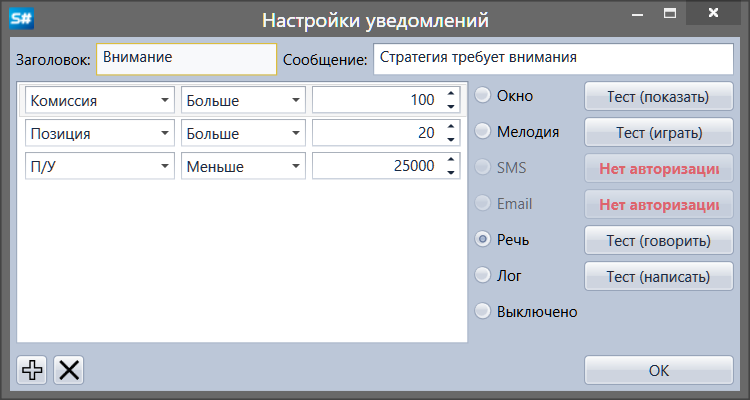
Task: Select the Выключено radio button
Action: tap(482, 311)
